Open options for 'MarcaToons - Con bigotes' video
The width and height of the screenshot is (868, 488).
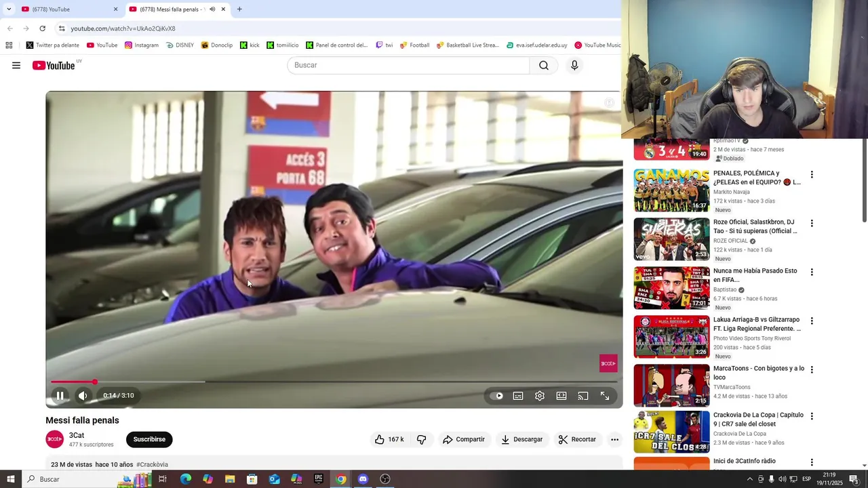(812, 369)
